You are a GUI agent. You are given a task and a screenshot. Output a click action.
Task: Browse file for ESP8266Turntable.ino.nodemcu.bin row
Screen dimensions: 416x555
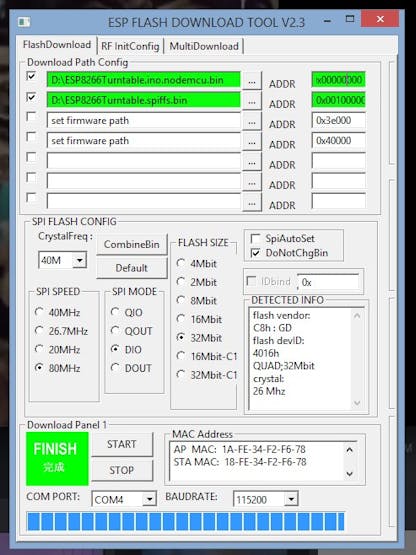coord(252,81)
